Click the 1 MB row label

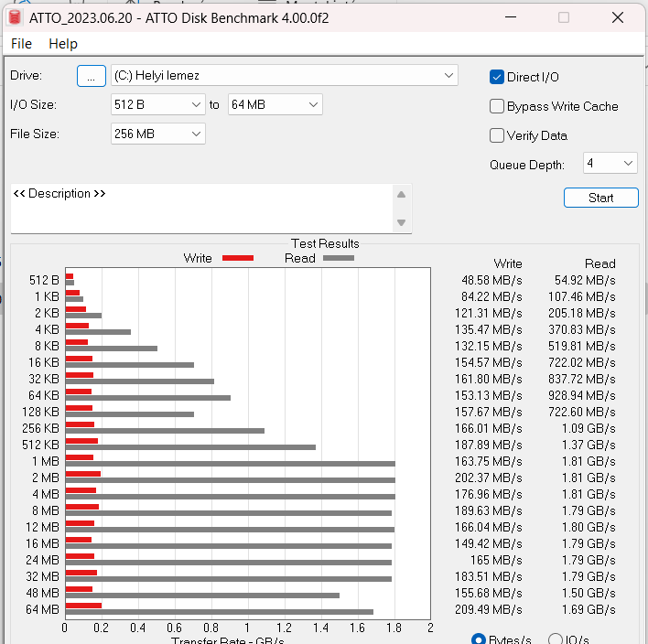click(x=46, y=461)
